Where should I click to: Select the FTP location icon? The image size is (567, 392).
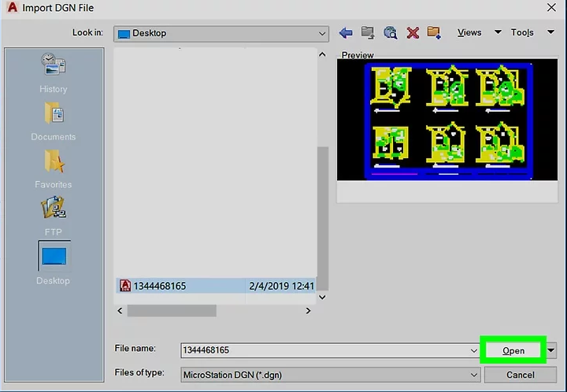(x=54, y=215)
